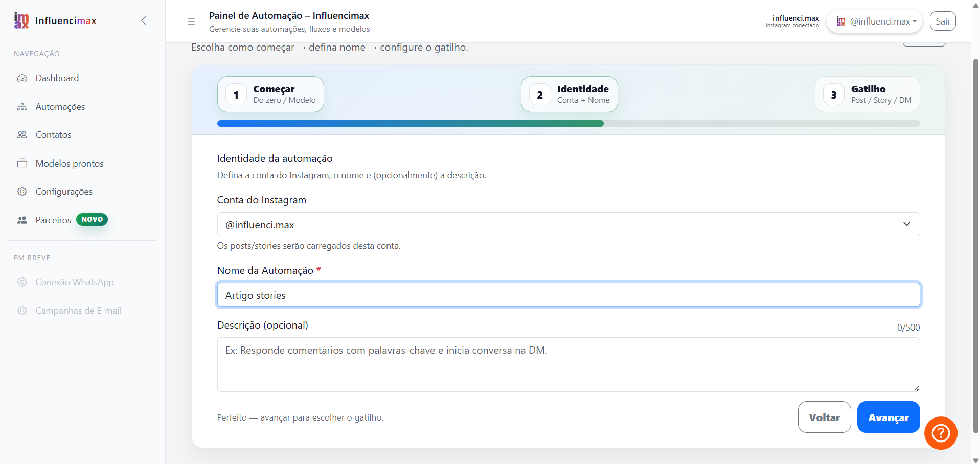This screenshot has width=980, height=464.
Task: Click the Contatos people icon
Action: point(22,135)
